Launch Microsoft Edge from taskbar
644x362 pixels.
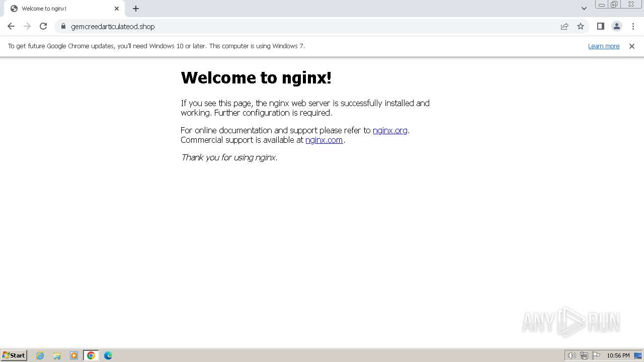point(108,355)
